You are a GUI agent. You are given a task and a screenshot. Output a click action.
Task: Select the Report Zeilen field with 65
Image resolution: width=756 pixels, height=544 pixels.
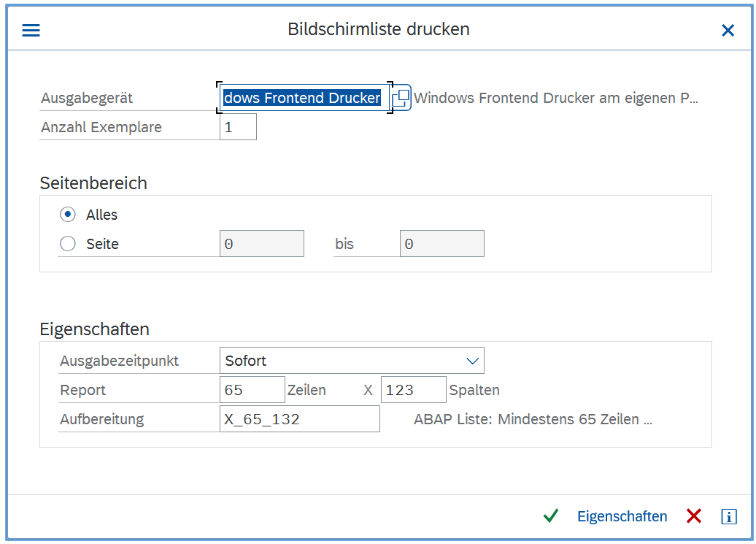coord(252,390)
